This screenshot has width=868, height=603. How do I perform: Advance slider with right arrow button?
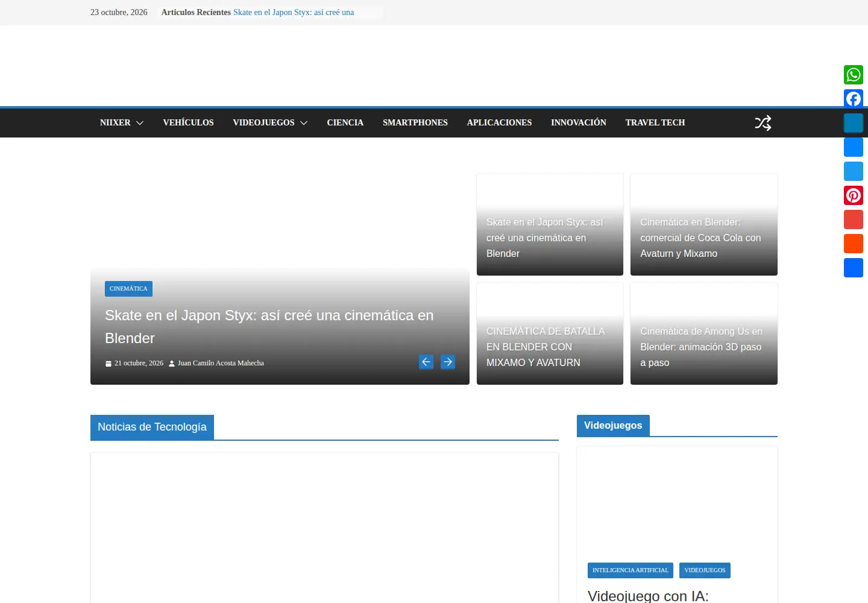(x=448, y=362)
